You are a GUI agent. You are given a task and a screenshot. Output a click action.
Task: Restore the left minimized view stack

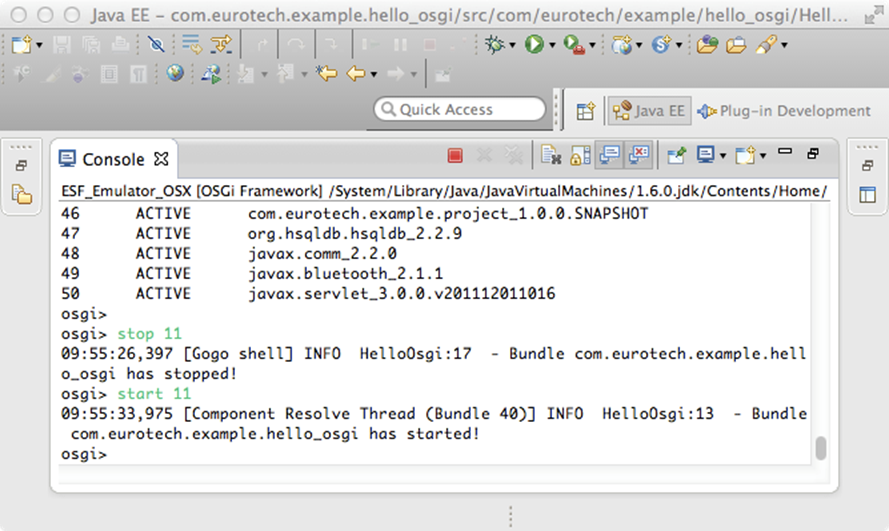(21, 165)
